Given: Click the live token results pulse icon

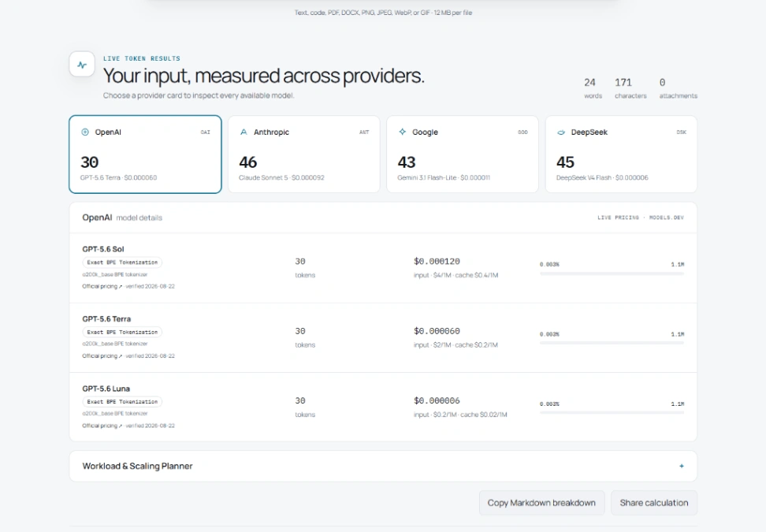Looking at the screenshot, I should (82, 65).
